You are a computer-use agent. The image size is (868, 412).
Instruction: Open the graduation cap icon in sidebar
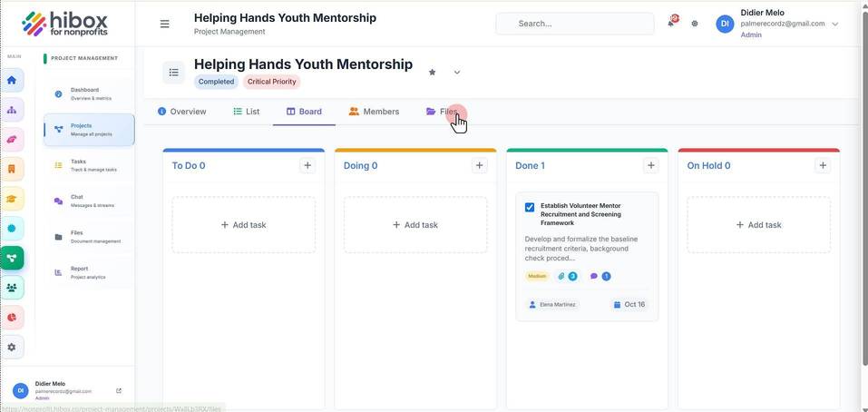point(12,199)
